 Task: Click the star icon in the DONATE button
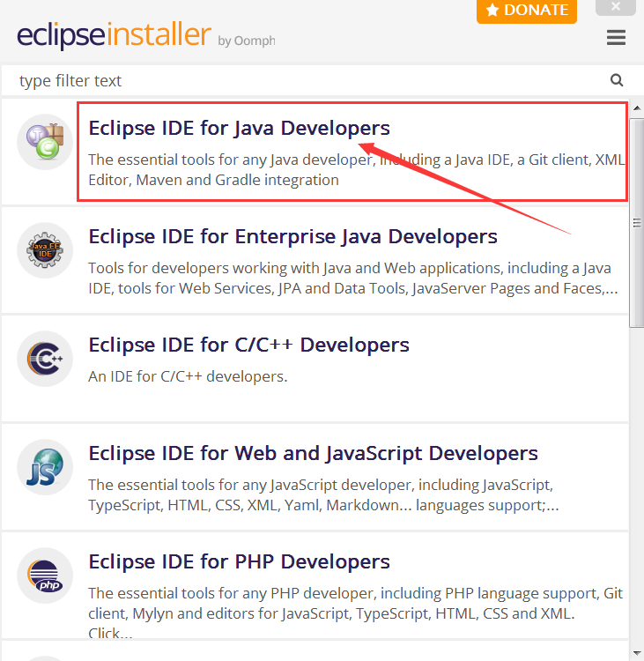point(492,10)
